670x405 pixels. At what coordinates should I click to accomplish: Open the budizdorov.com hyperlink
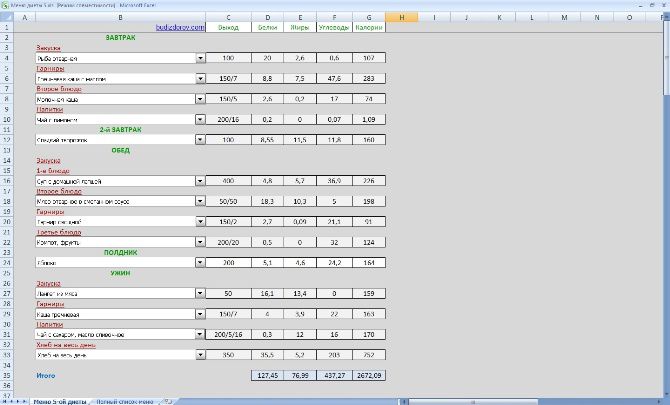pos(180,27)
